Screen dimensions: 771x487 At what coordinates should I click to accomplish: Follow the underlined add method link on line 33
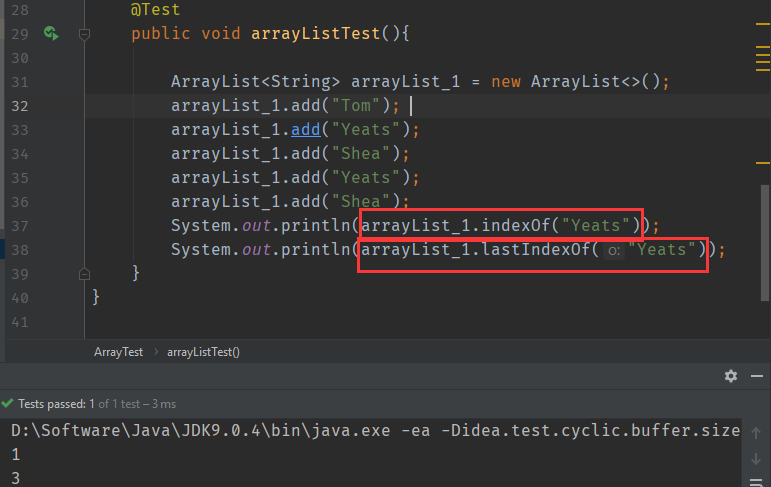pyautogui.click(x=306, y=130)
